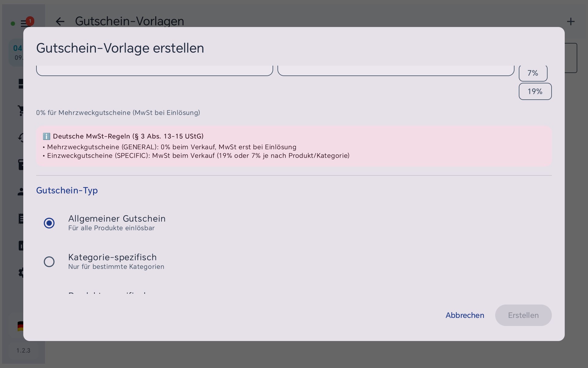Choose the 19% tax rate chip

535,91
